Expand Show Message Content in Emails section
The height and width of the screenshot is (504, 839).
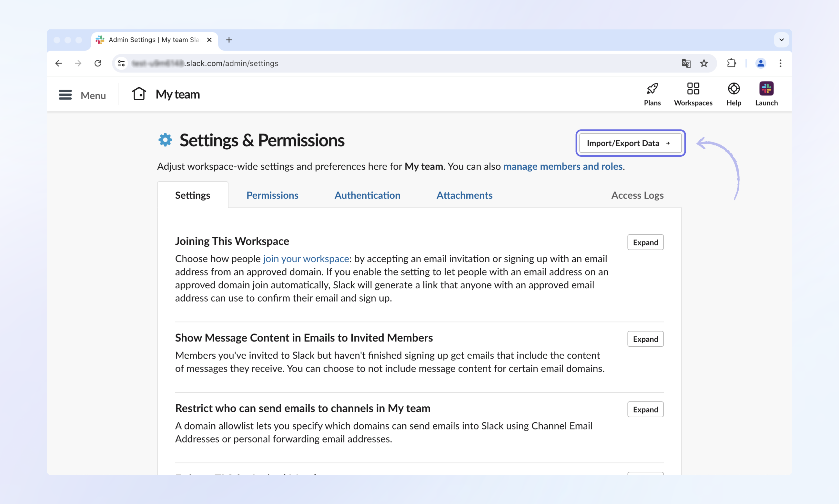coord(645,339)
